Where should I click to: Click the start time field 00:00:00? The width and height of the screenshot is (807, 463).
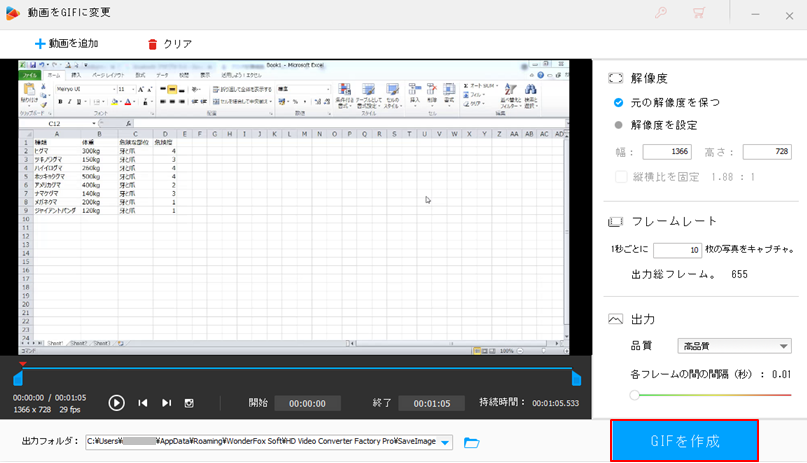tap(307, 403)
